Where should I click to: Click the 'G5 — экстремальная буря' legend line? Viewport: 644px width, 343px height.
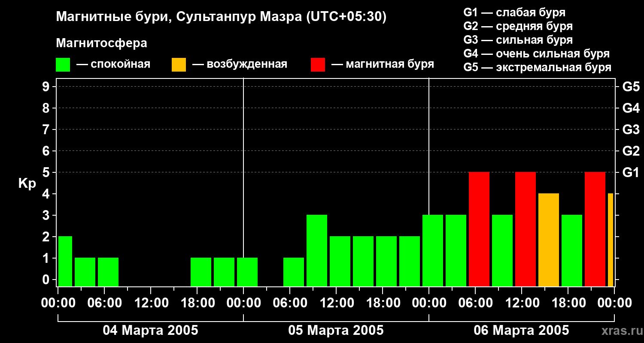tap(538, 67)
